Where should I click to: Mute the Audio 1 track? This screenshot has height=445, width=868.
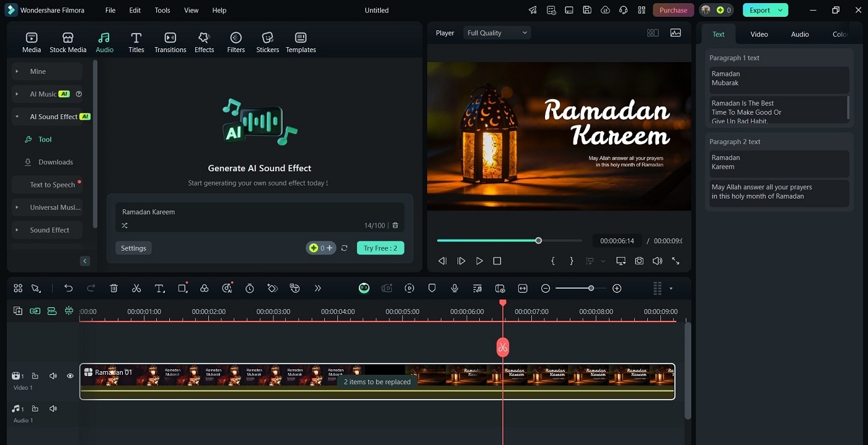tap(53, 409)
